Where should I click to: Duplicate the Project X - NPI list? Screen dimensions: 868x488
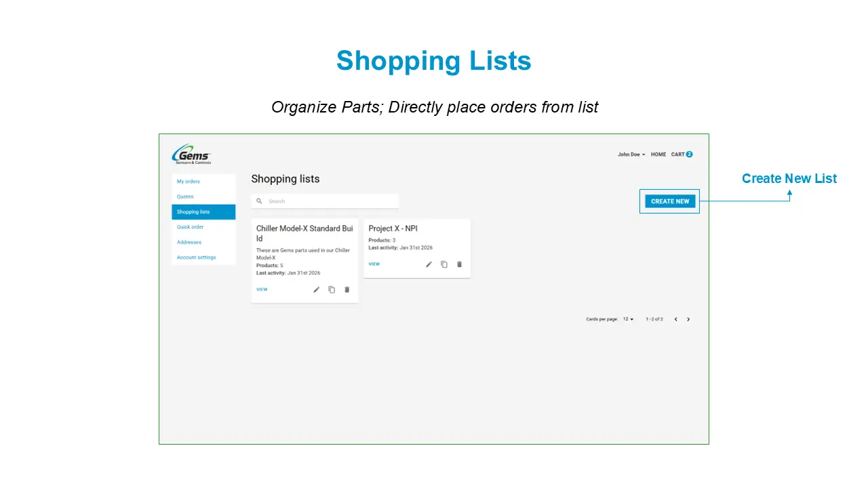click(x=444, y=264)
